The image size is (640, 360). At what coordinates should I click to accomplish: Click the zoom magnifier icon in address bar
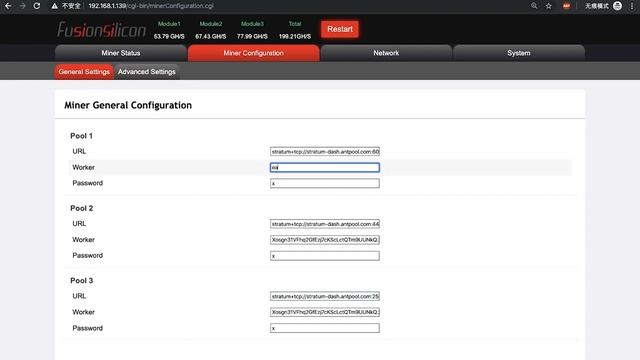[534, 6]
